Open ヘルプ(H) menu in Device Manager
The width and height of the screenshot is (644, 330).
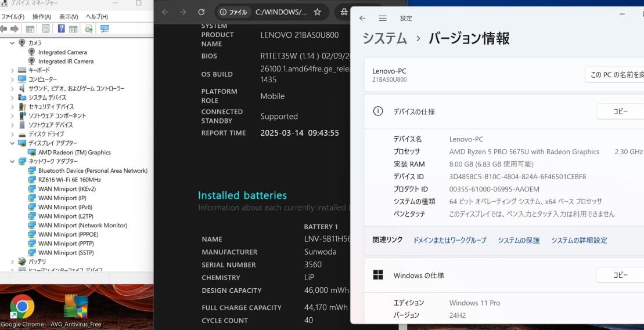coord(97,17)
